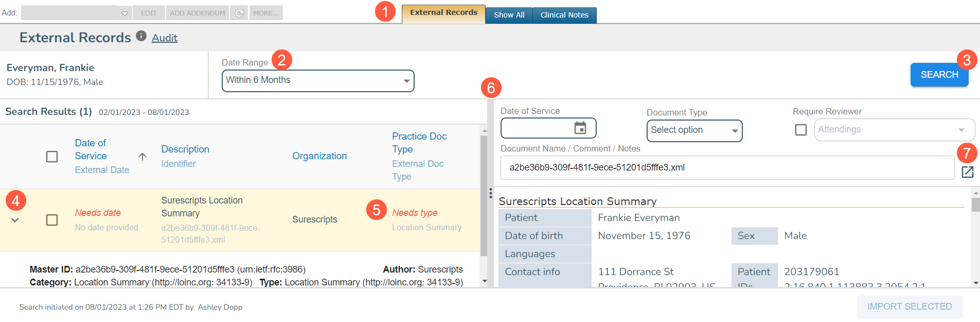
Task: Switch to the Show All tab
Action: point(509,15)
